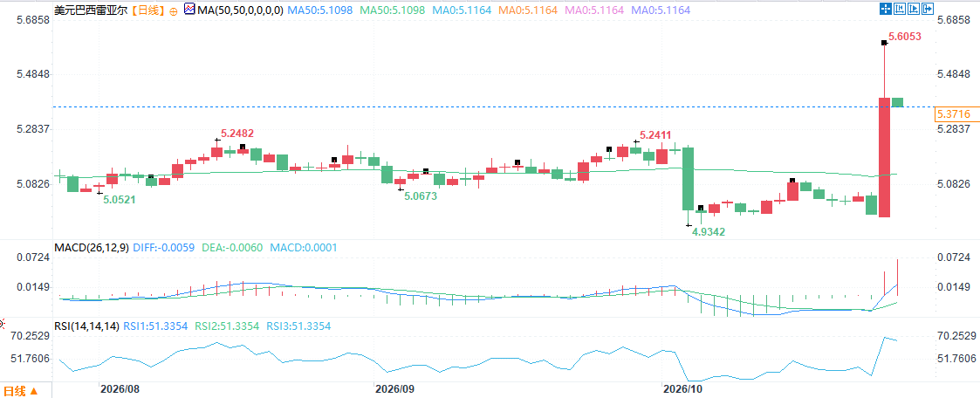Click the RSI3:51.3354 readout
The width and height of the screenshot is (980, 398).
(x=298, y=326)
